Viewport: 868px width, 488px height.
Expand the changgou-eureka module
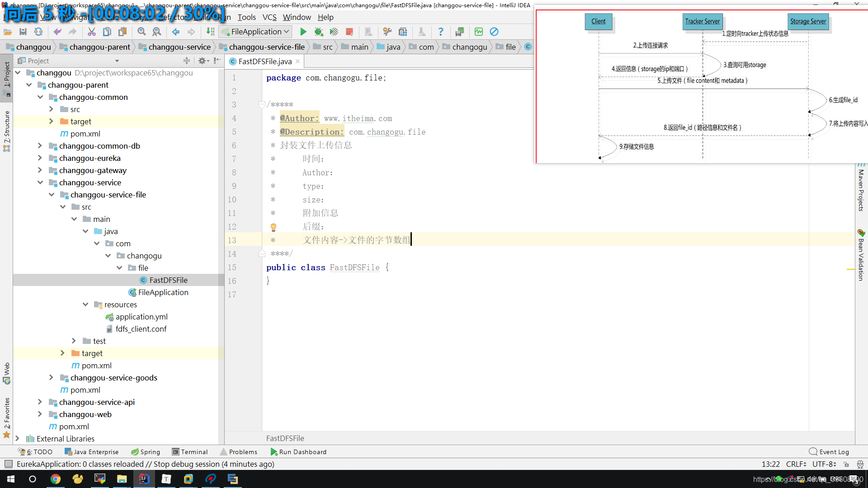(x=40, y=158)
